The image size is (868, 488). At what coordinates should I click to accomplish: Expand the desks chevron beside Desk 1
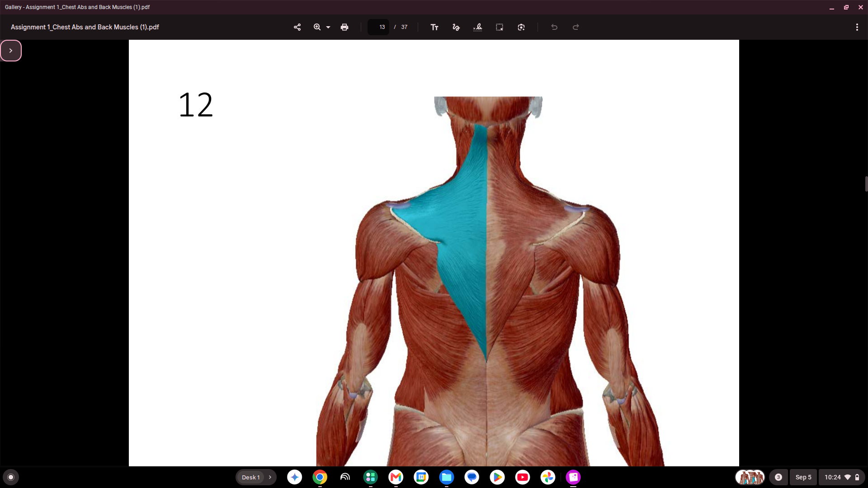point(270,477)
